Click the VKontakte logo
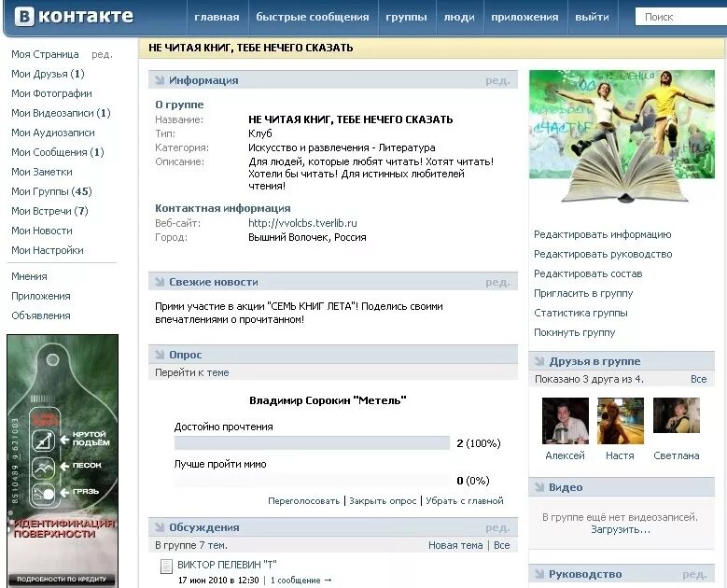The image size is (727, 588). coord(74,17)
